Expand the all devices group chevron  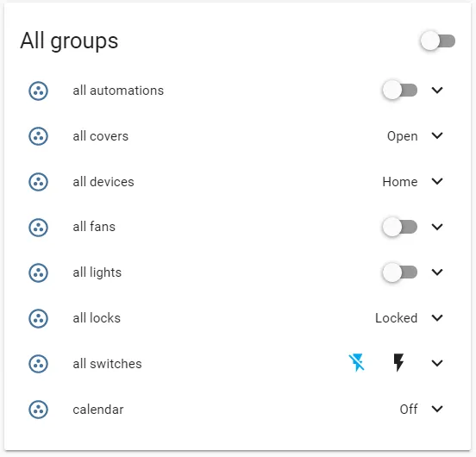click(437, 181)
